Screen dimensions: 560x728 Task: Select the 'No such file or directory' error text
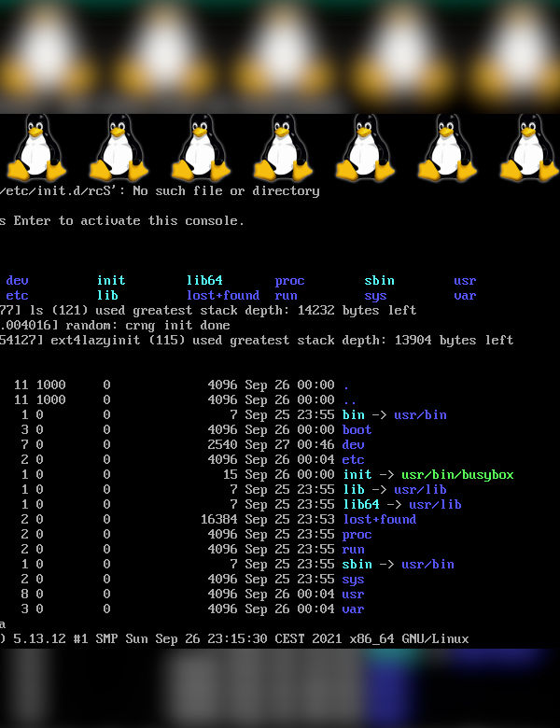[x=226, y=190]
